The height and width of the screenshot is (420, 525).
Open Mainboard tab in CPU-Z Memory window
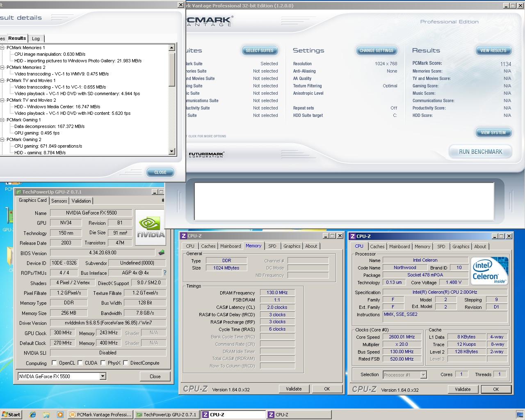(231, 246)
